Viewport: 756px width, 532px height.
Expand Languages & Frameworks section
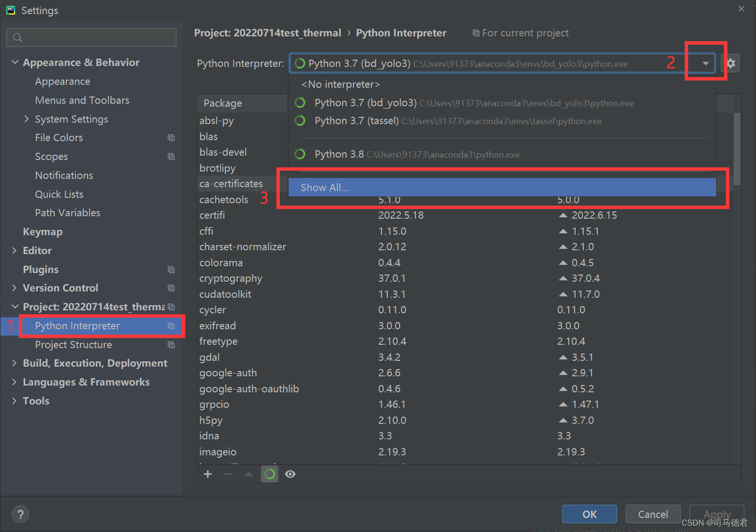point(14,382)
